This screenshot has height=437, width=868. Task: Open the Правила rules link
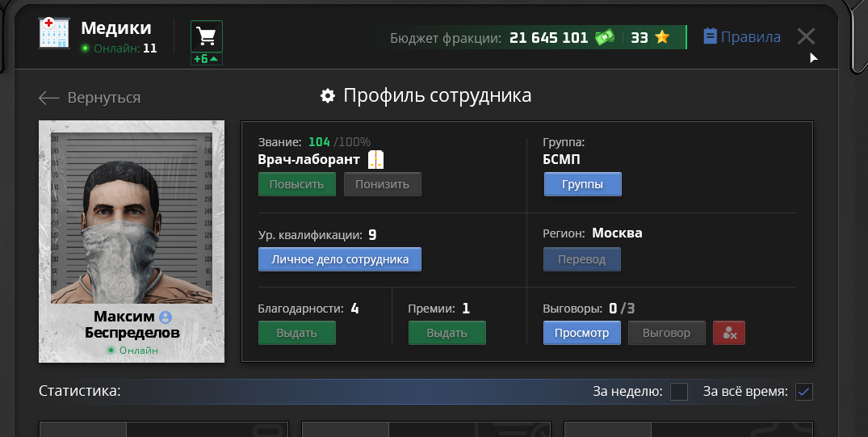tap(742, 37)
